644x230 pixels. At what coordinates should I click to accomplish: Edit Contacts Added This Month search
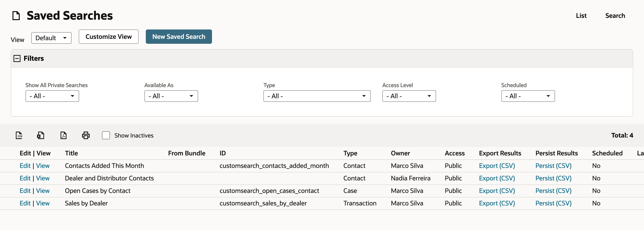tap(25, 166)
